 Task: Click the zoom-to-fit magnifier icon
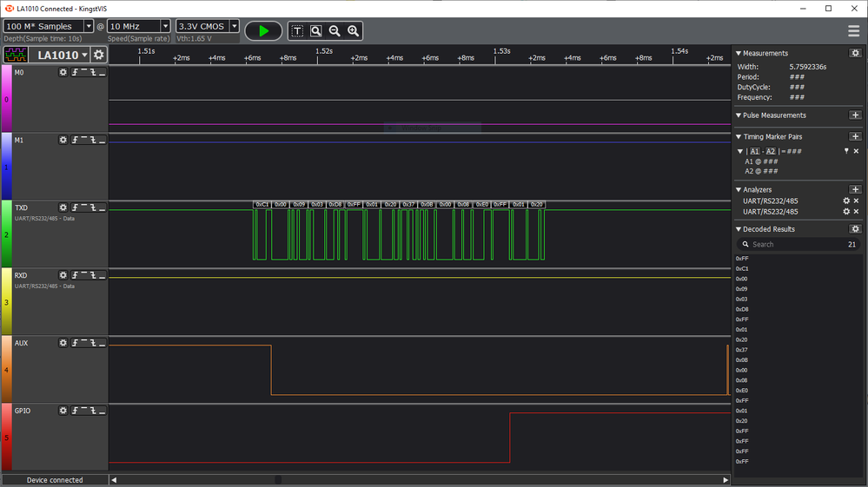pos(316,31)
